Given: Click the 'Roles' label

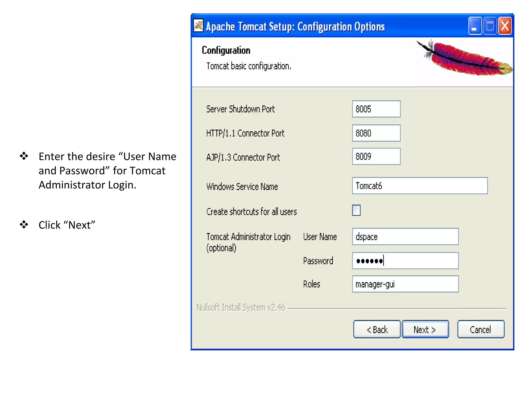Looking at the screenshot, I should [x=311, y=284].
